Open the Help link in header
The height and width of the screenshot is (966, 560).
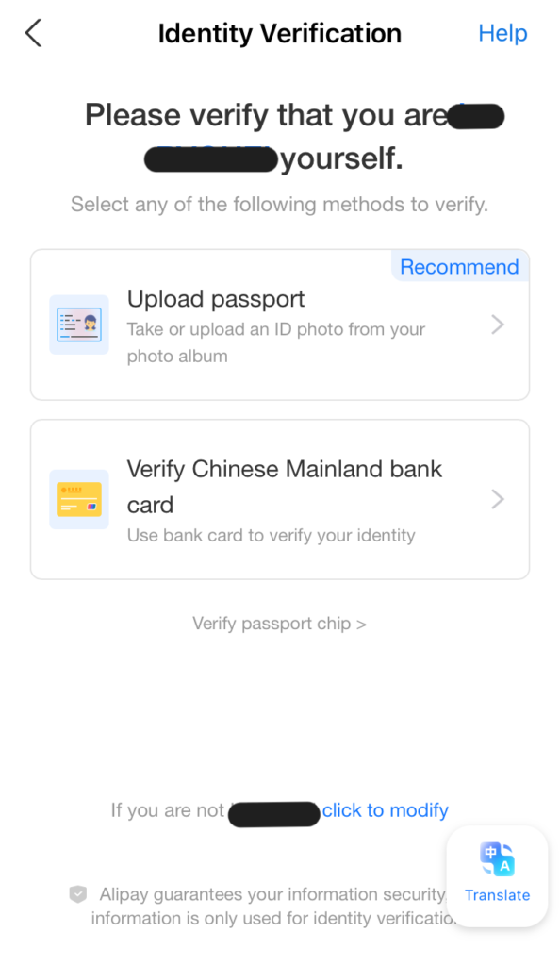[x=502, y=33]
